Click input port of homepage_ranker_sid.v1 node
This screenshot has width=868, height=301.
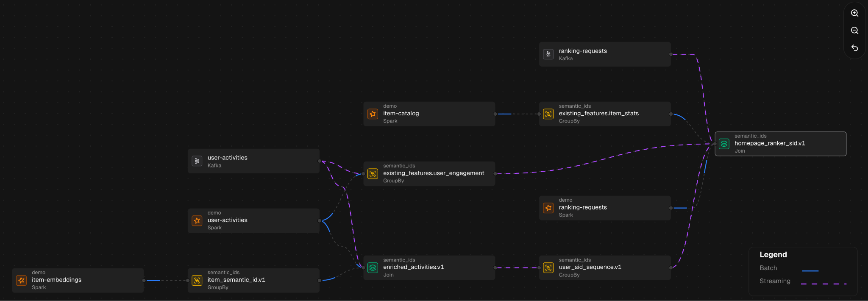[715, 144]
